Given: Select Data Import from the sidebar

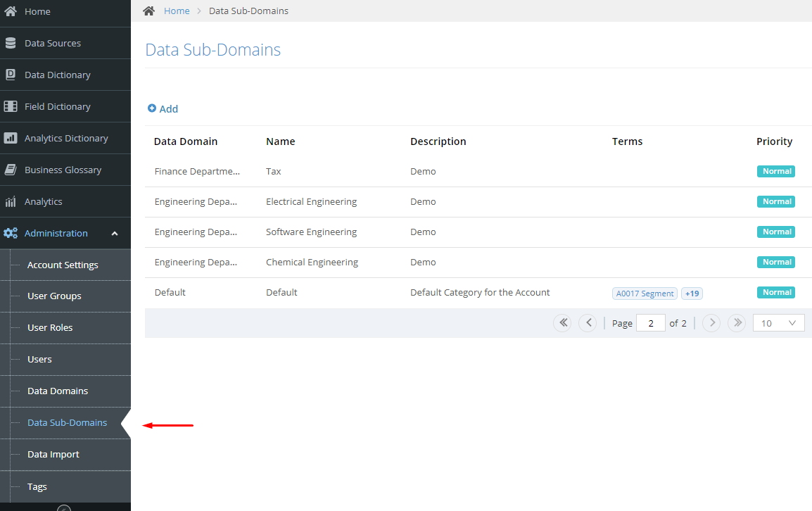Looking at the screenshot, I should pos(52,454).
